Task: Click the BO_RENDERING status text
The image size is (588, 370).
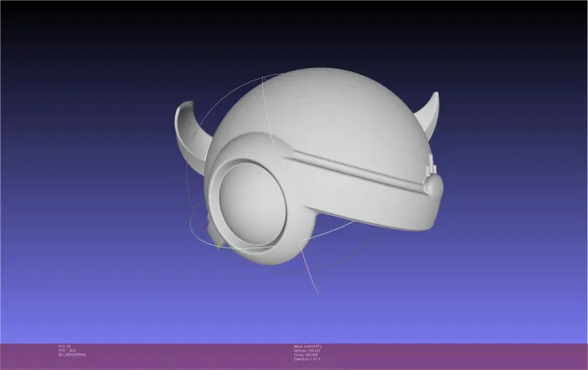Action: coord(72,355)
